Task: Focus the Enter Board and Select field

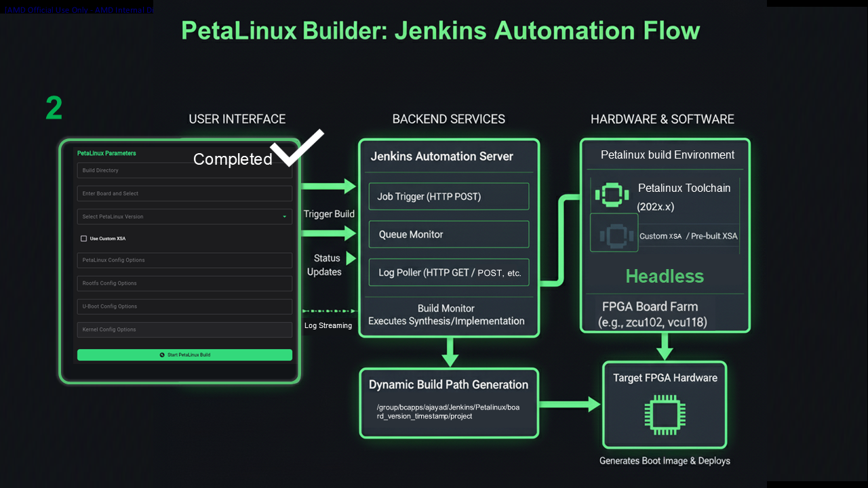Action: point(184,194)
